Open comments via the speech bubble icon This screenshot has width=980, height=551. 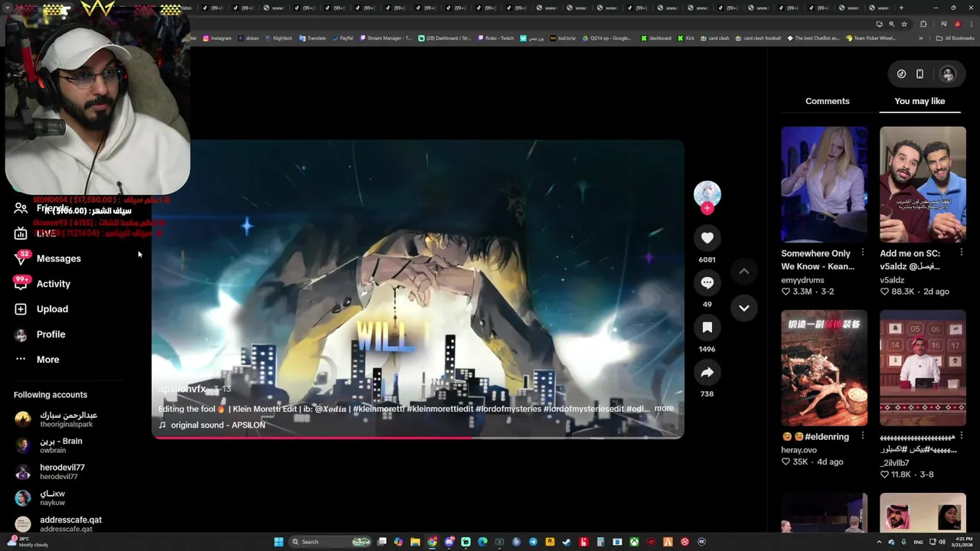pyautogui.click(x=707, y=282)
